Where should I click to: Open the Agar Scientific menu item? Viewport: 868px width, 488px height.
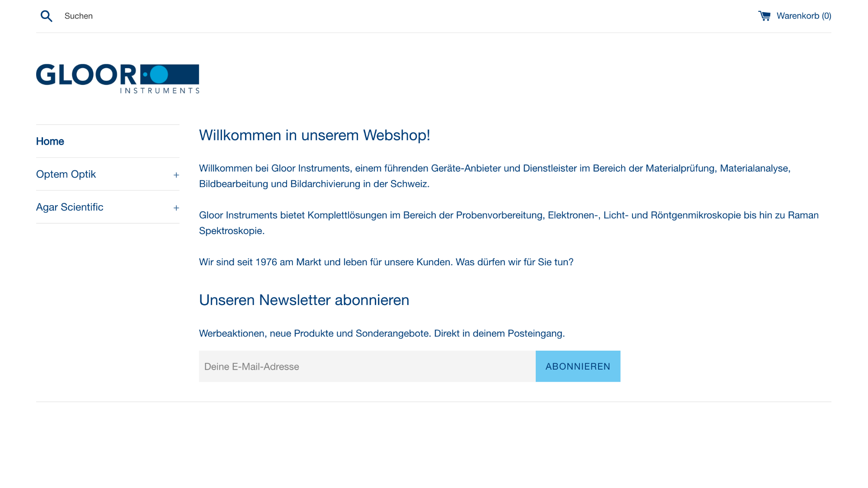(x=70, y=207)
